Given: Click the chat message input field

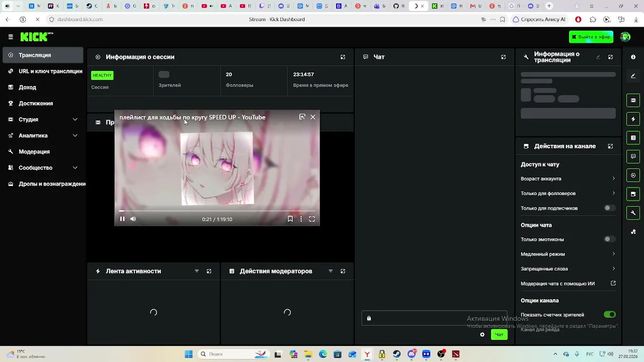Looking at the screenshot, I should 434,318.
